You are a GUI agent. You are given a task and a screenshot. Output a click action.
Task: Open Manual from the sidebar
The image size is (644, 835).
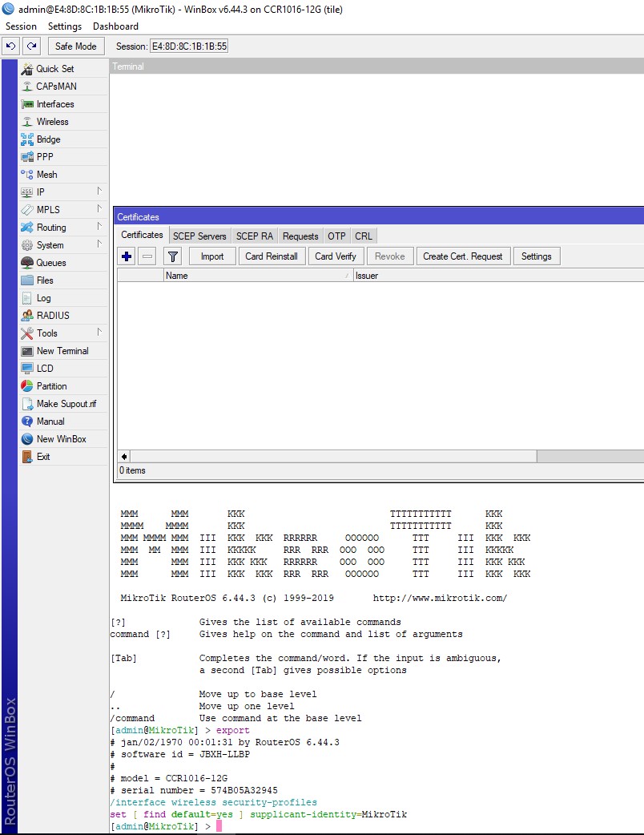[x=63, y=421]
